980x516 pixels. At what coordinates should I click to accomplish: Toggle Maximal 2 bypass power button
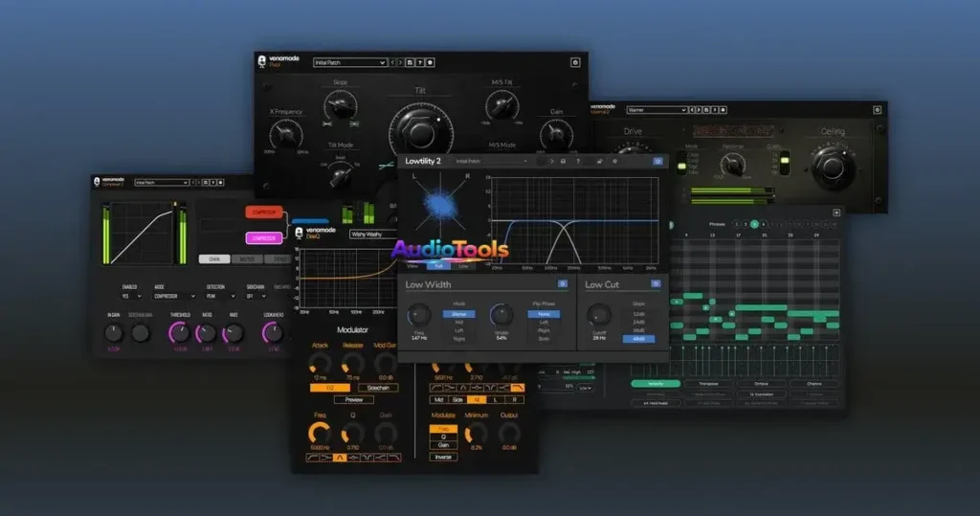(877, 110)
